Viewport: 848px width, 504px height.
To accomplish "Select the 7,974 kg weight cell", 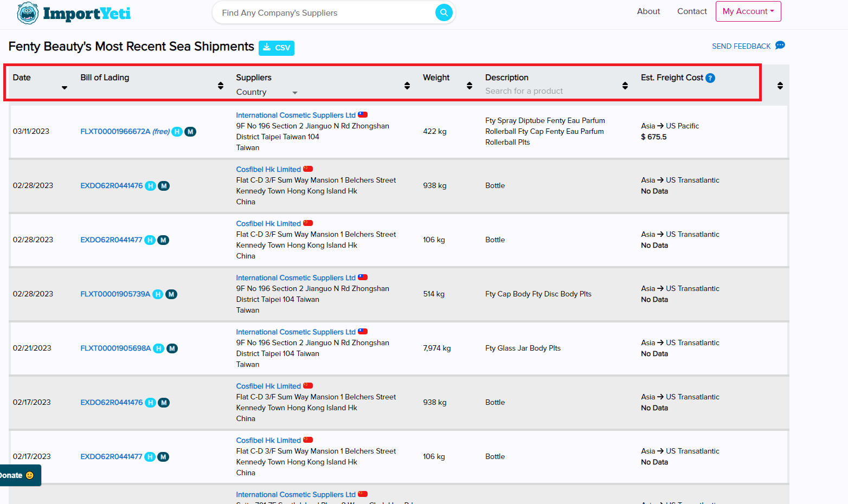I will coord(437,348).
